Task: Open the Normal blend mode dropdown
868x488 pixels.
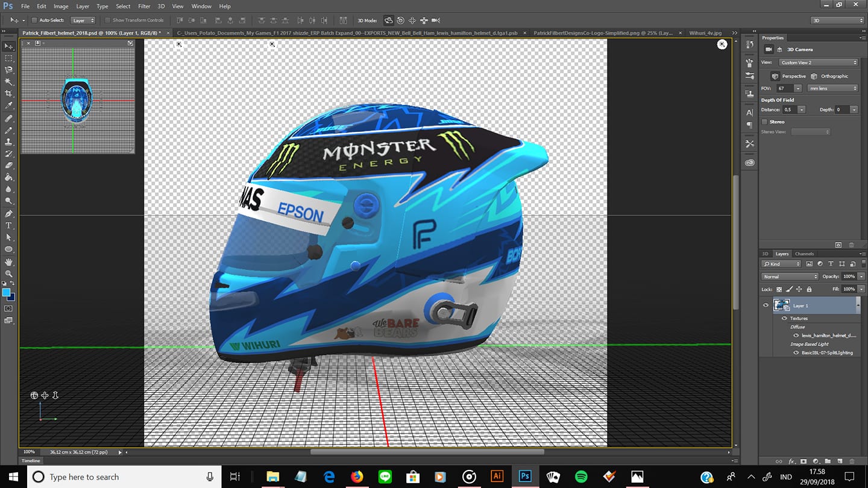Action: [x=790, y=277]
